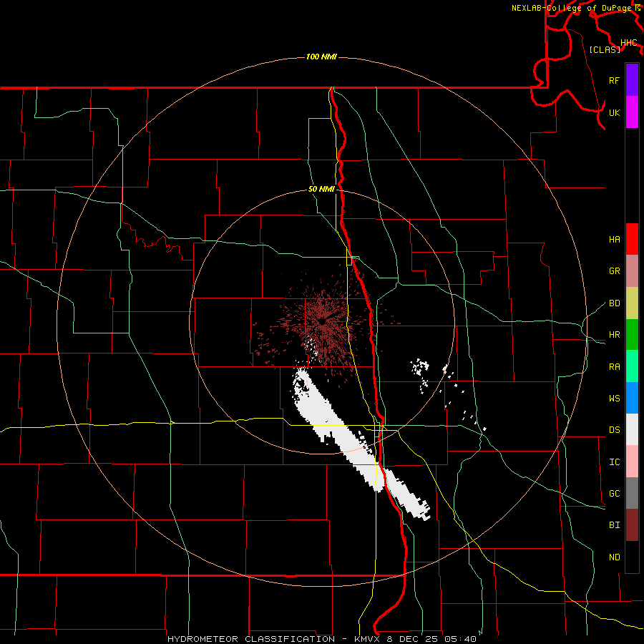Click the GC legend label

click(614, 494)
